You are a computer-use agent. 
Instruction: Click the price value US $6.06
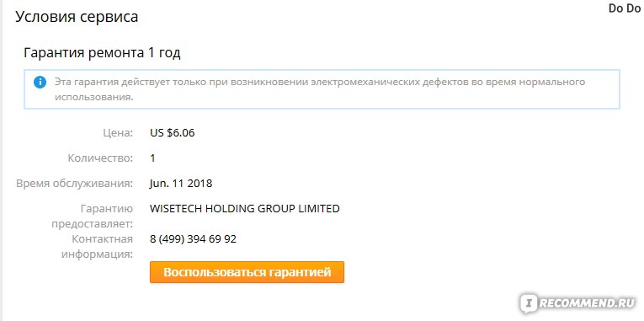click(173, 133)
